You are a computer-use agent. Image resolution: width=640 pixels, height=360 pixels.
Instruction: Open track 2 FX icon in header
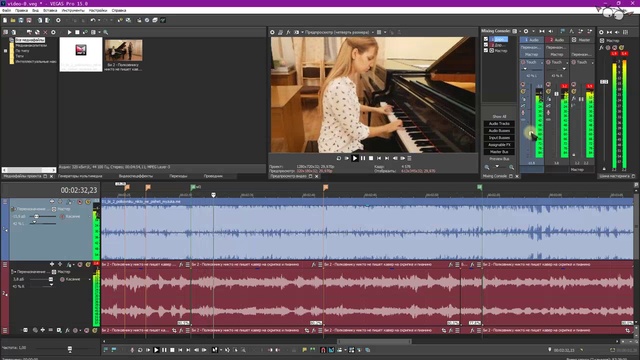tap(69, 264)
